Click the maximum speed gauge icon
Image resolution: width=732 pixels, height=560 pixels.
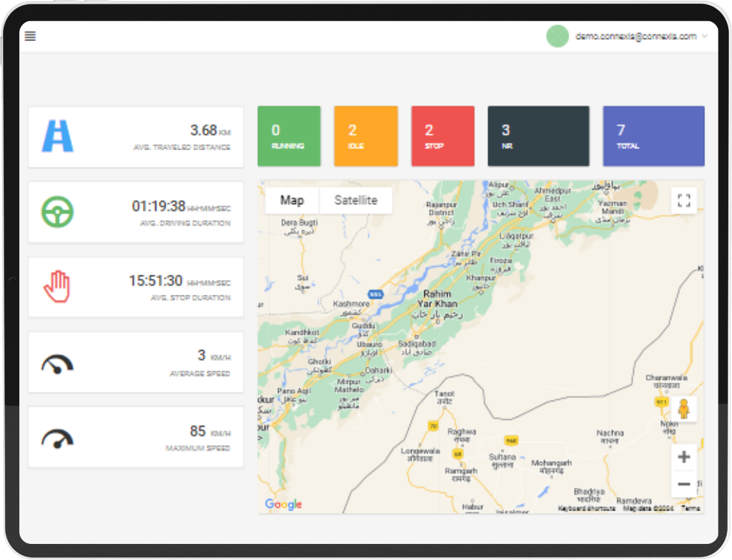coord(58,438)
